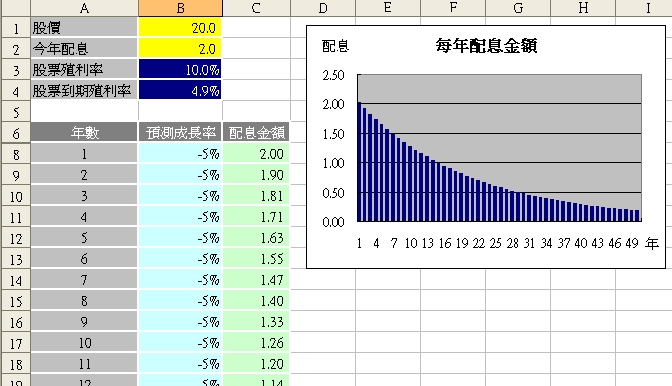The image size is (672, 386).
Task: Select column header C
Action: 256,8
